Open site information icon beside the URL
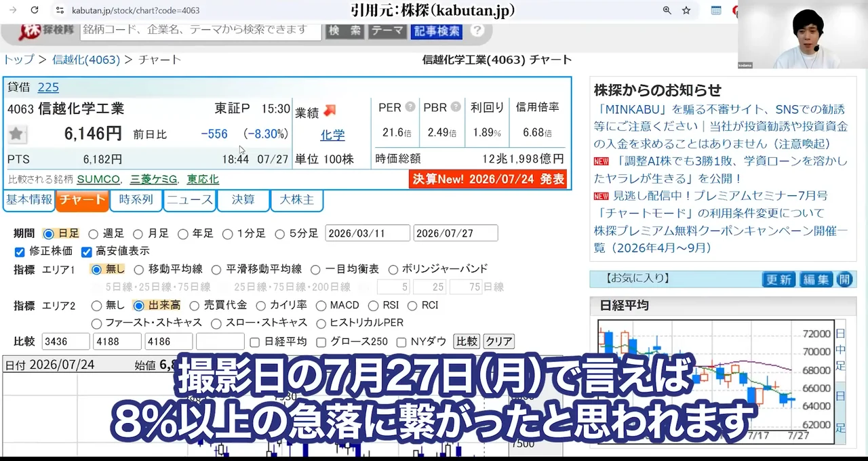Viewport: 868px width, 461px height. [60, 10]
